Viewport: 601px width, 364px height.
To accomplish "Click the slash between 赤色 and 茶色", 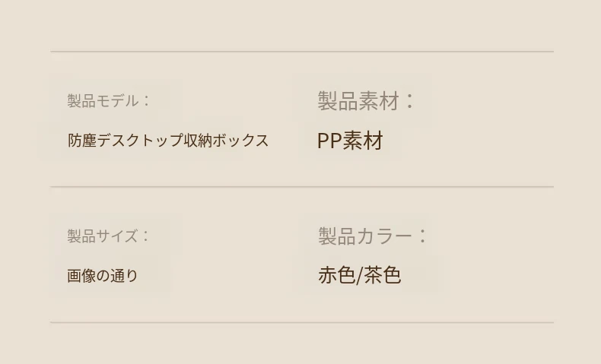I will coord(360,275).
